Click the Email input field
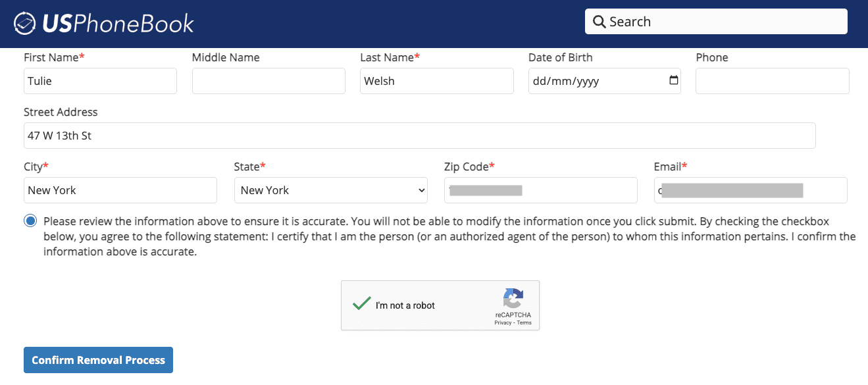The width and height of the screenshot is (868, 385). (x=750, y=190)
